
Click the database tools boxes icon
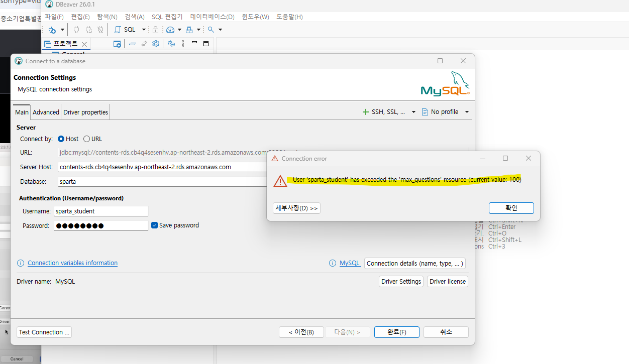(189, 30)
